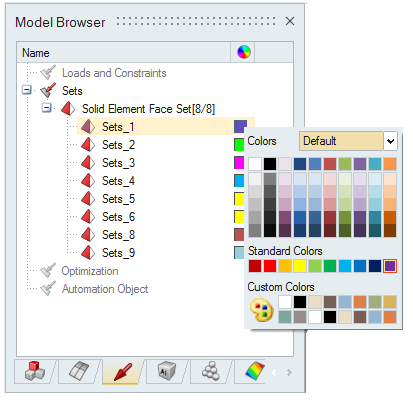Click the Optimization checkmark icon
Screen dimensions: 413x414
[x=48, y=271]
